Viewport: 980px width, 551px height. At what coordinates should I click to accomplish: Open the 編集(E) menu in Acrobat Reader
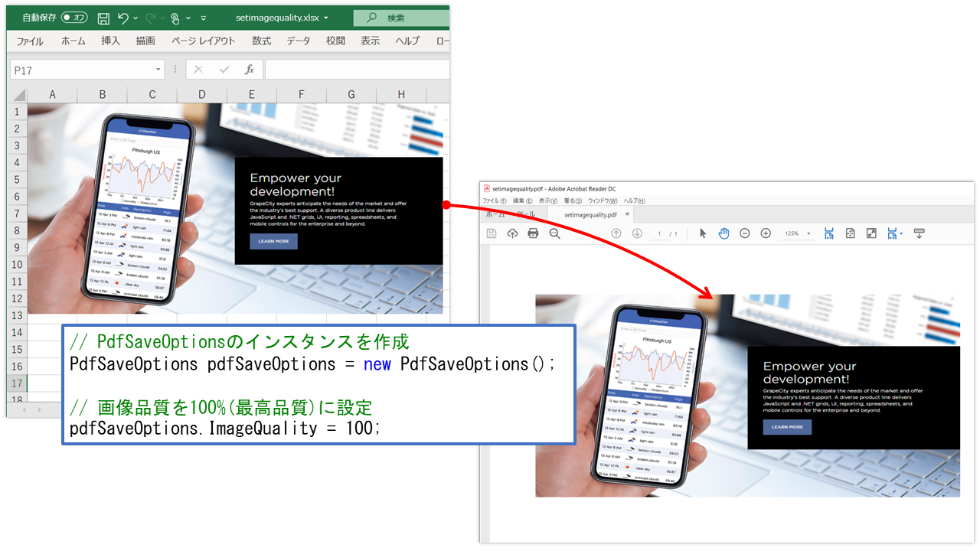[522, 201]
